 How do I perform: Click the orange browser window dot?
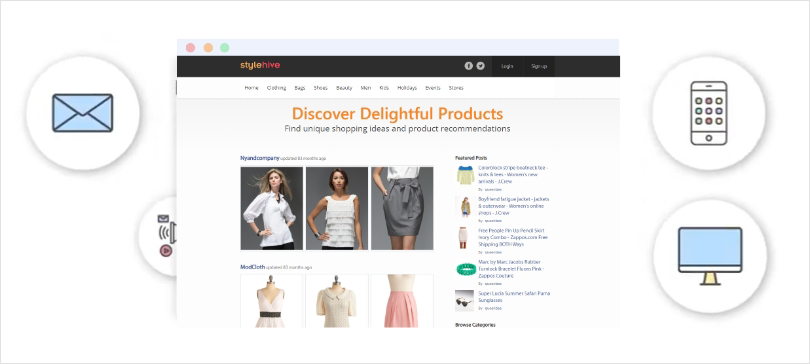click(x=208, y=48)
